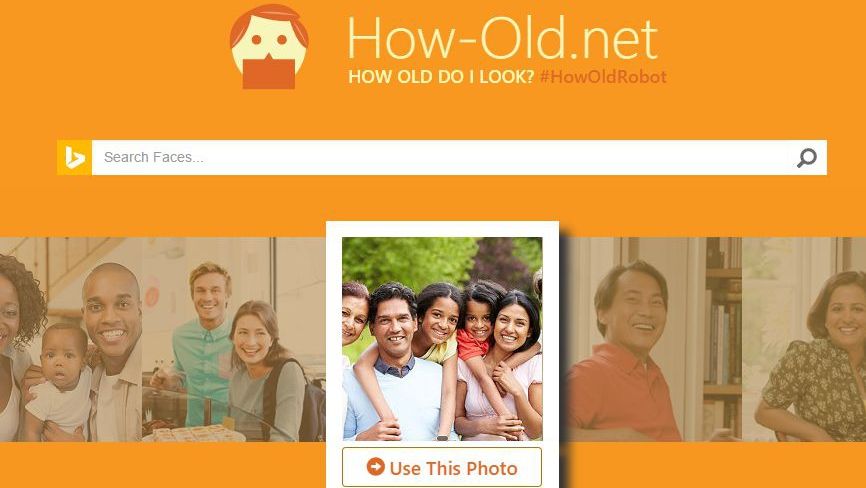The height and width of the screenshot is (488, 866).
Task: Click the baby in the left photo
Action: 59,381
